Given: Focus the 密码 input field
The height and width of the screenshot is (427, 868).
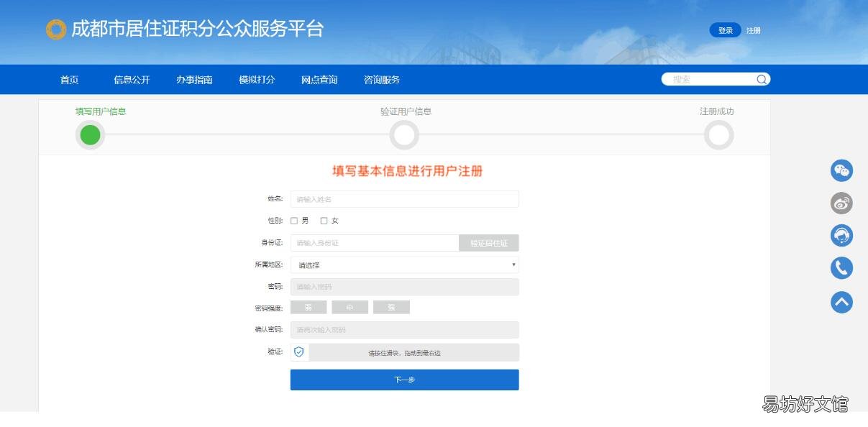Looking at the screenshot, I should point(404,287).
